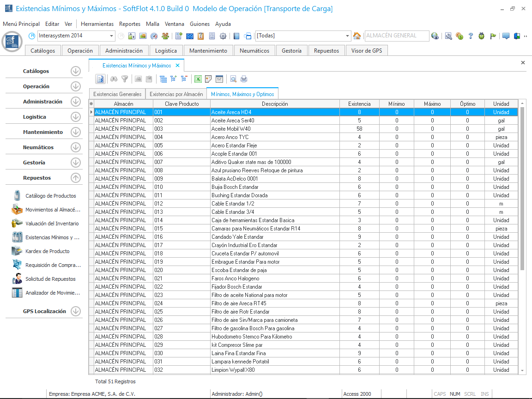Click the green bug icon in the top toolbar

coord(482,36)
